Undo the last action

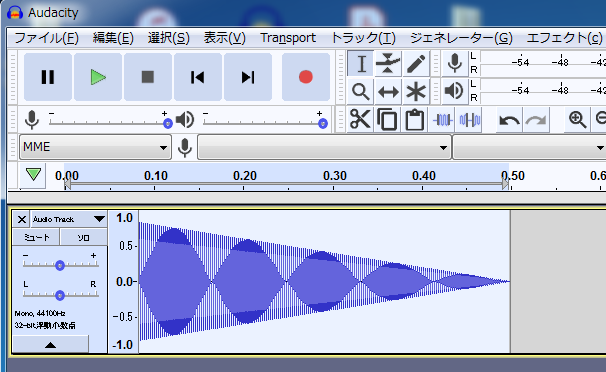509,120
